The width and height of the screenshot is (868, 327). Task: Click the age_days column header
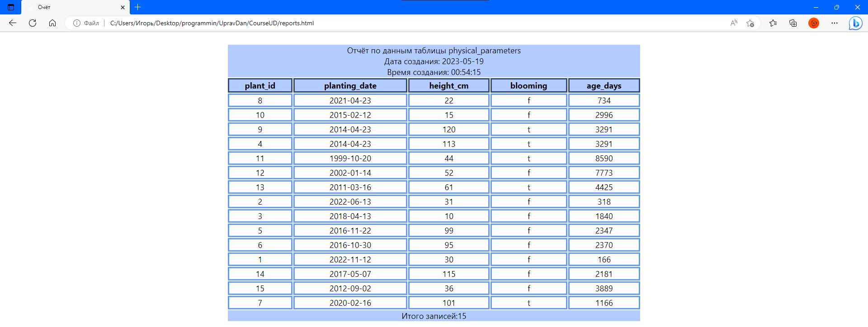tap(604, 85)
